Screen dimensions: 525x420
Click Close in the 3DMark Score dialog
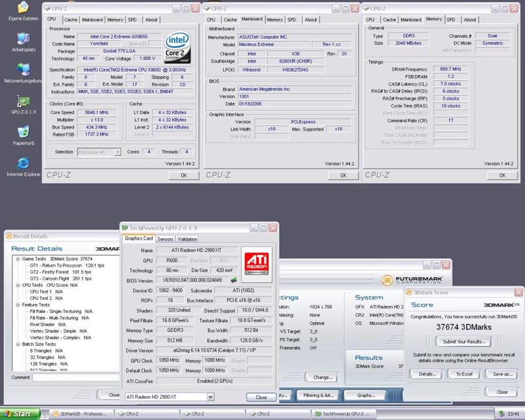(x=502, y=392)
